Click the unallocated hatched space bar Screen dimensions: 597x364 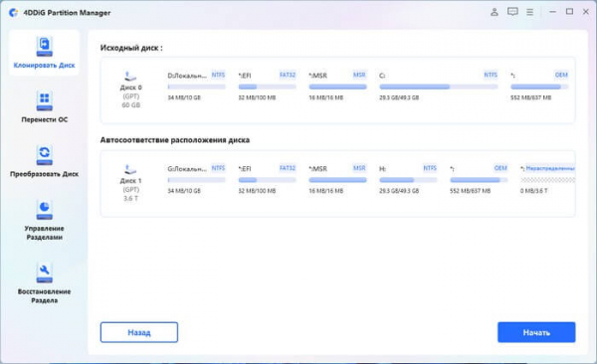pos(548,180)
